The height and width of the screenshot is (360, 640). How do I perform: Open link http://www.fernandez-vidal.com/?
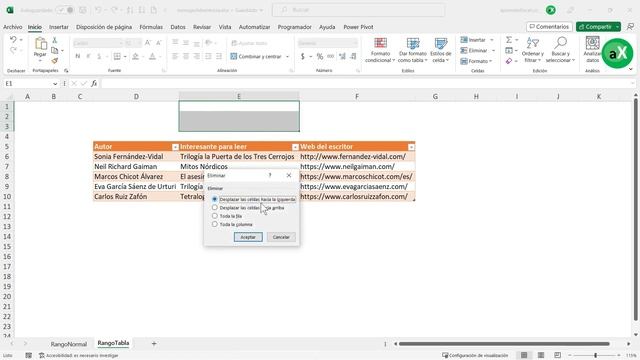(353, 157)
